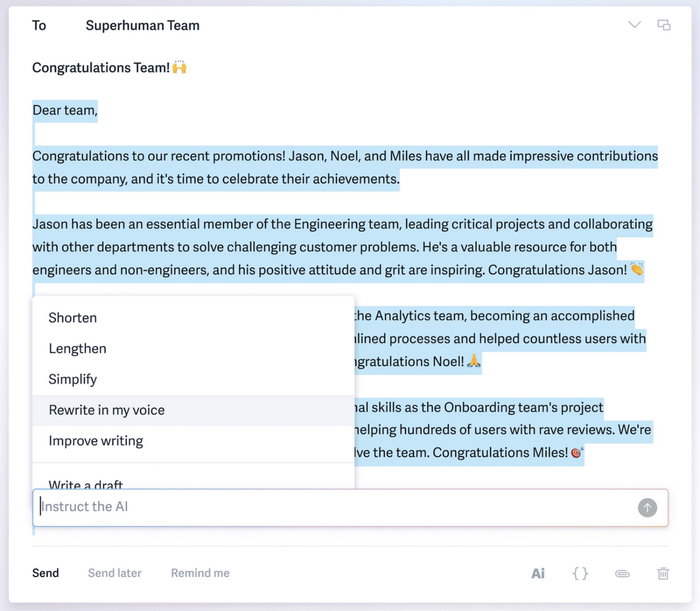Choose Rewrite in my voice

click(106, 410)
